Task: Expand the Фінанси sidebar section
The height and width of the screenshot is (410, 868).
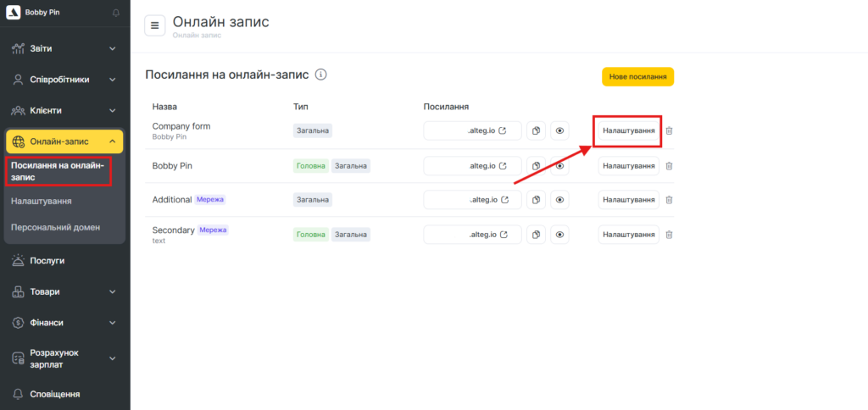Action: coord(64,323)
